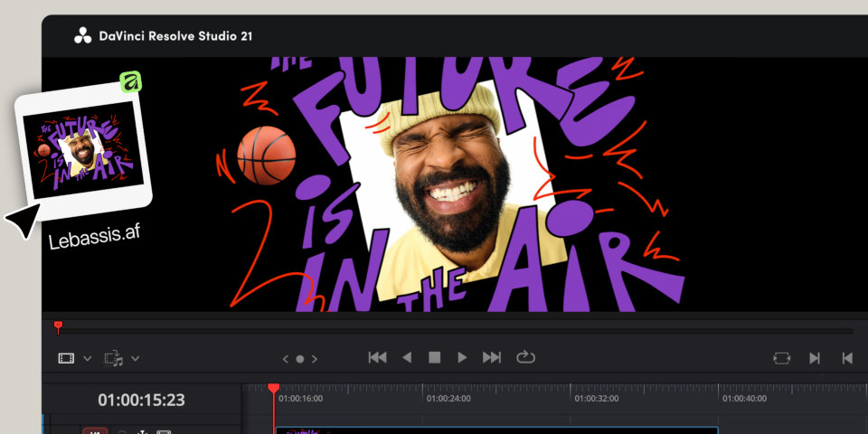Go to the next keyframe using right chevron
Screen dimensions: 868x434
(315, 359)
